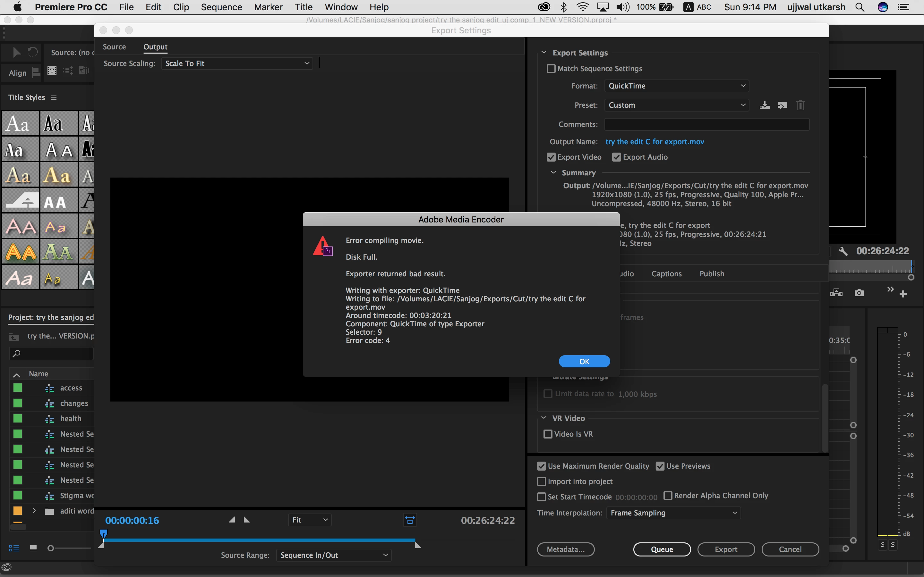Open the Time Interpolation dropdown
Screen dimensions: 924x577
[x=673, y=513]
